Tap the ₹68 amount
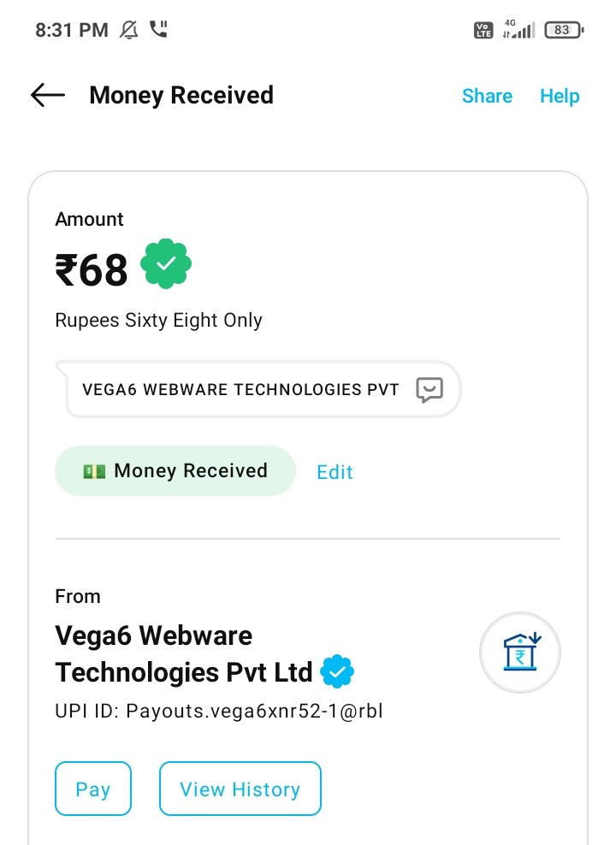This screenshot has width=616, height=845. (x=92, y=270)
